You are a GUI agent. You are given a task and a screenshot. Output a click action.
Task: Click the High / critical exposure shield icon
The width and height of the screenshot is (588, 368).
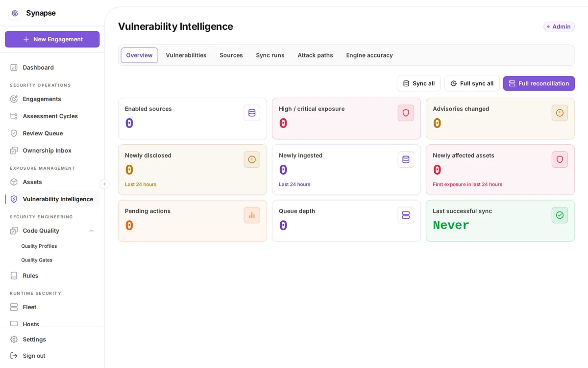[406, 113]
